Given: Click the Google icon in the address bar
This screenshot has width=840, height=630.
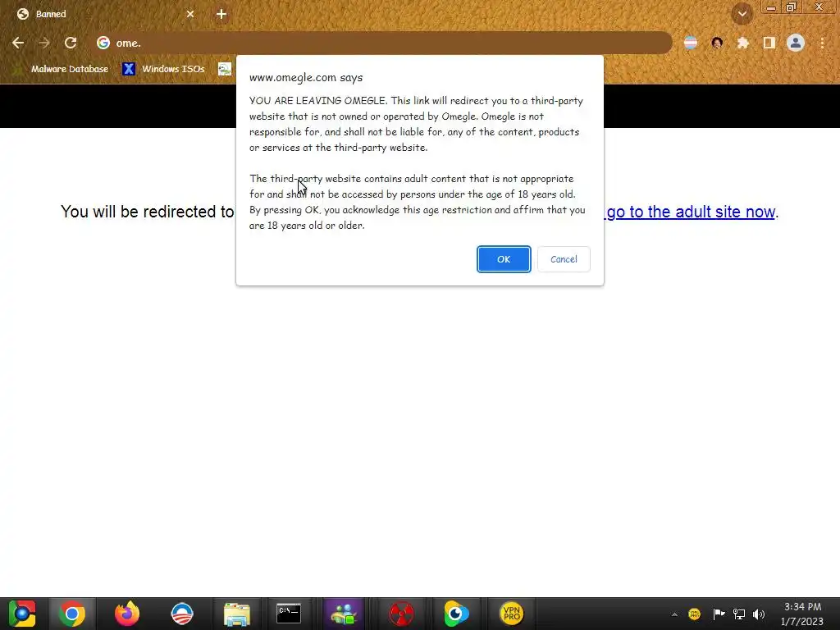Looking at the screenshot, I should pyautogui.click(x=103, y=43).
